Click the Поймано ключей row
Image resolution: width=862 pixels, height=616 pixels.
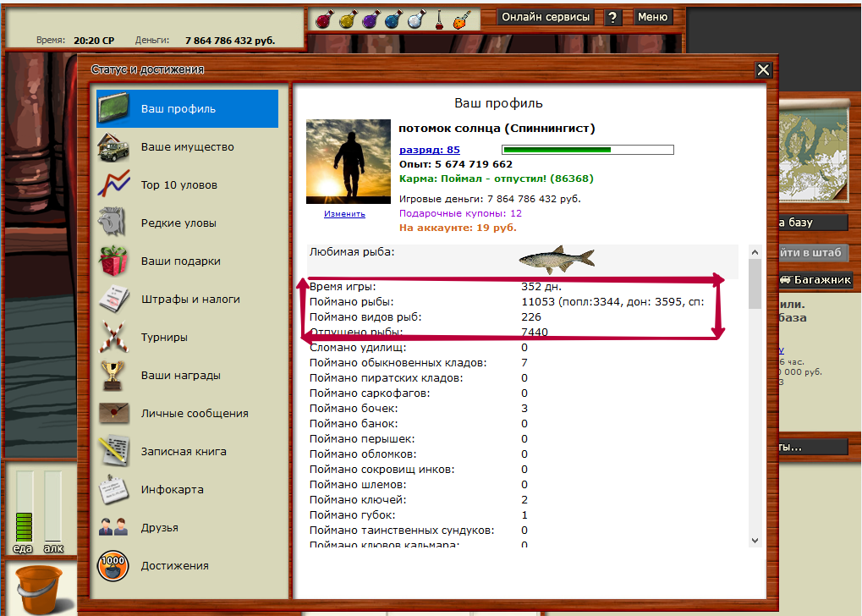pyautogui.click(x=524, y=500)
